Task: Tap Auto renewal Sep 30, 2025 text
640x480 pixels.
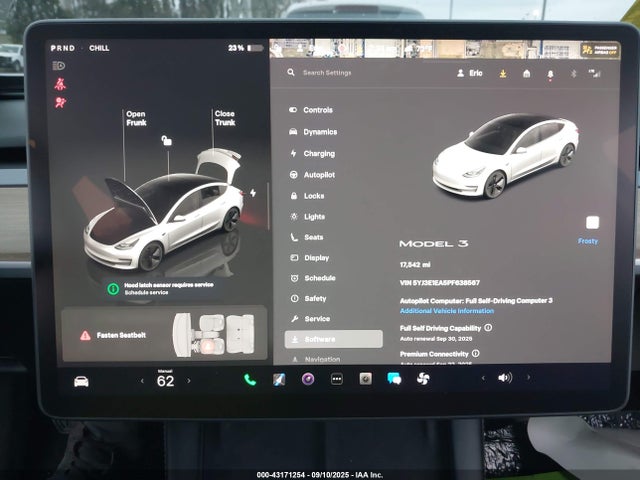Action: (436, 339)
